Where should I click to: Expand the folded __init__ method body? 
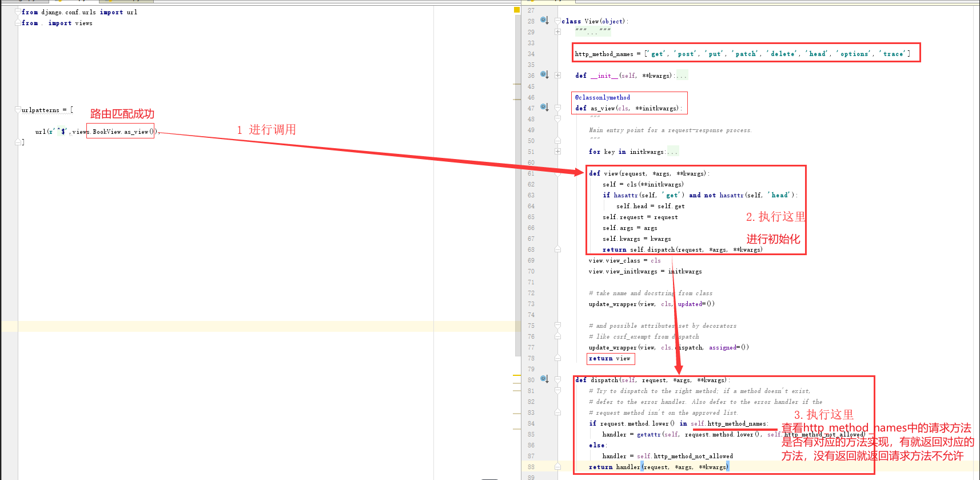point(557,76)
